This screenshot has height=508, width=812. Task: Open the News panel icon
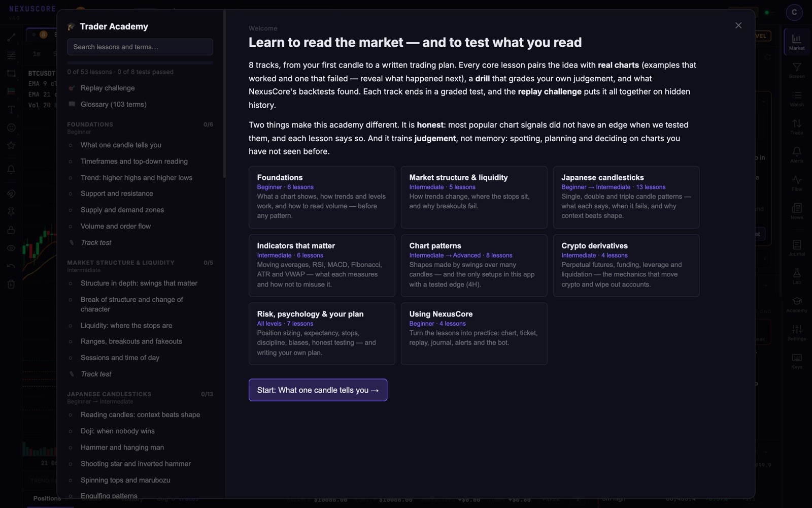click(x=796, y=211)
